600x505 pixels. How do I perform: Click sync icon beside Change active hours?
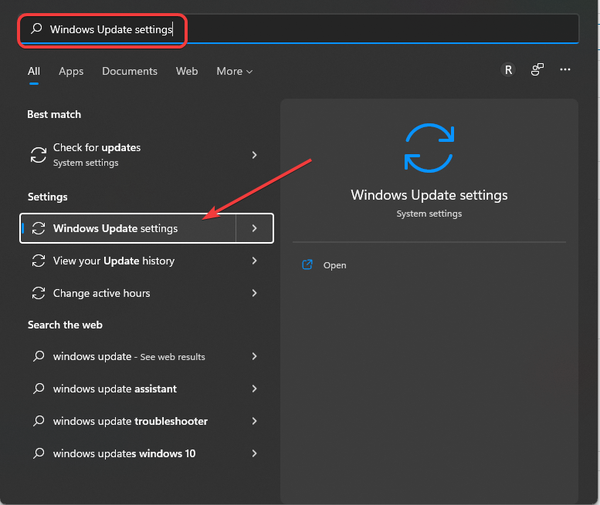click(x=38, y=293)
